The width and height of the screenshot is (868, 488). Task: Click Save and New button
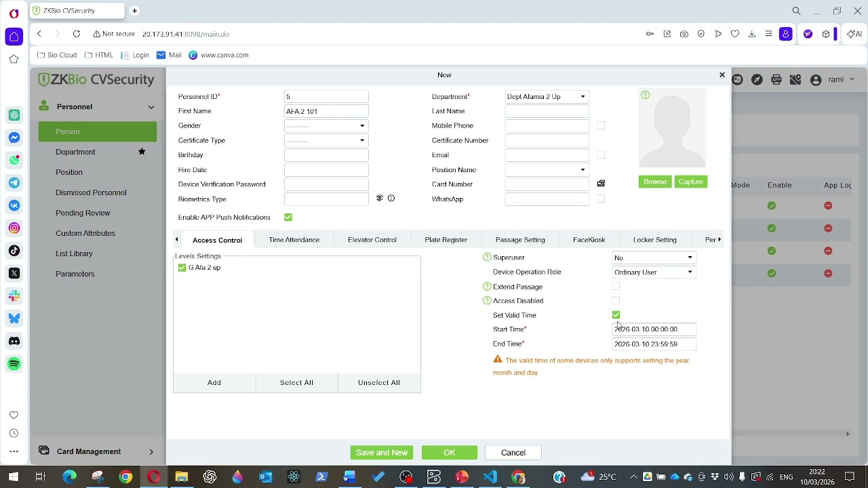382,453
